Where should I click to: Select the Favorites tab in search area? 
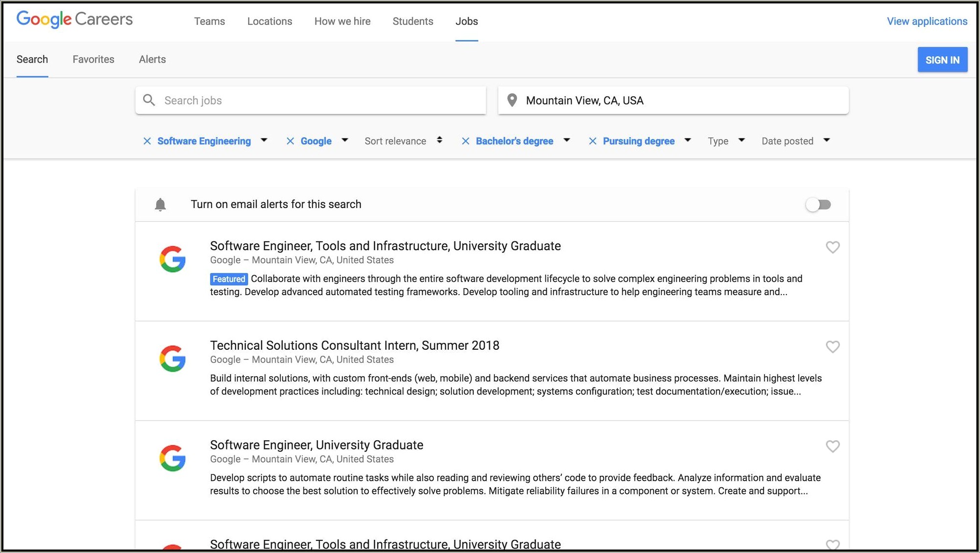94,59
